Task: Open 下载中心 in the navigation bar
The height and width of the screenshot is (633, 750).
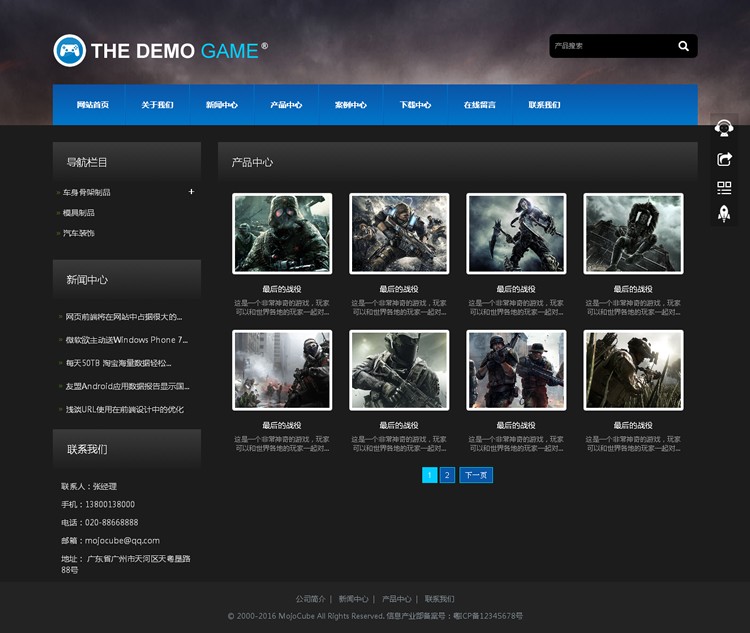Action: pos(415,105)
